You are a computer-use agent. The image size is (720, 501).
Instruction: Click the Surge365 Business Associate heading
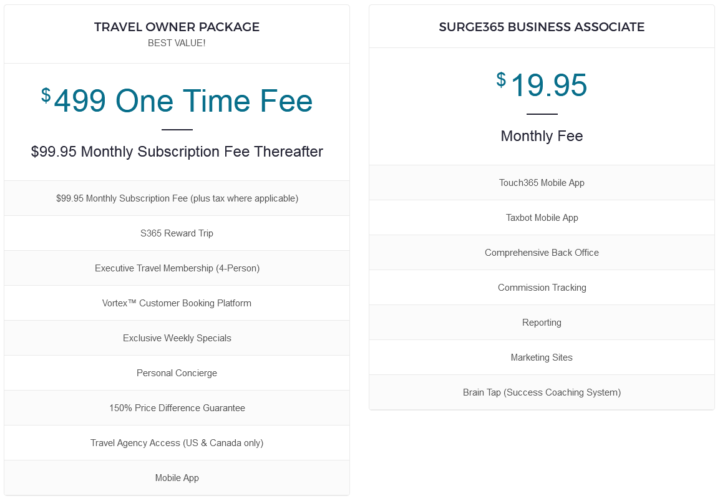coord(541,27)
